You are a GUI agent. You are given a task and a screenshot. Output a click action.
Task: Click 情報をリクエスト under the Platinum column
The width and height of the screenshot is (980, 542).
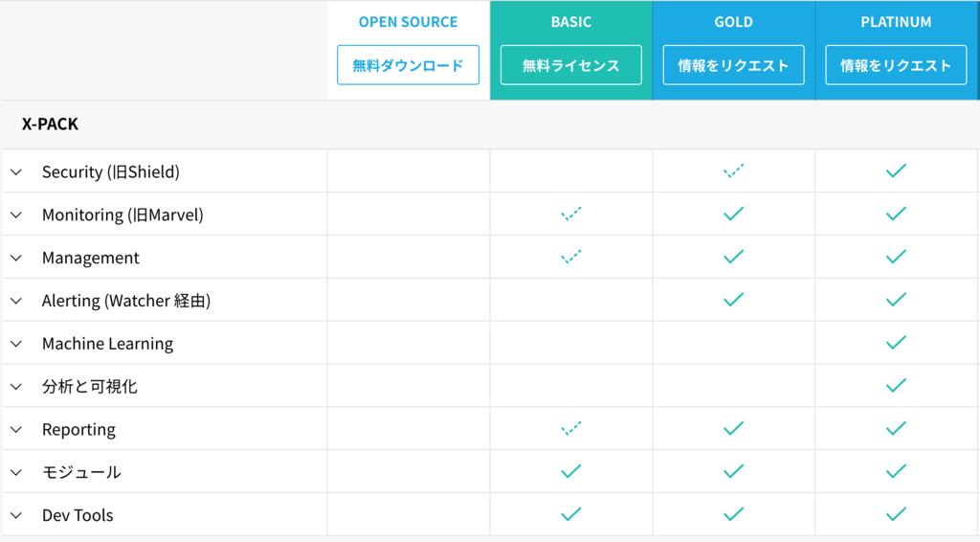[x=896, y=65]
